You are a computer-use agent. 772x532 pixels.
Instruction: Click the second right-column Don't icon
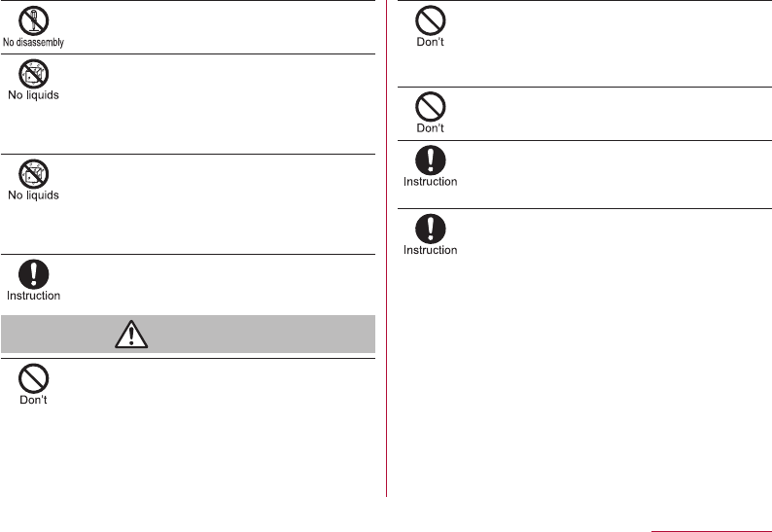pyautogui.click(x=431, y=106)
